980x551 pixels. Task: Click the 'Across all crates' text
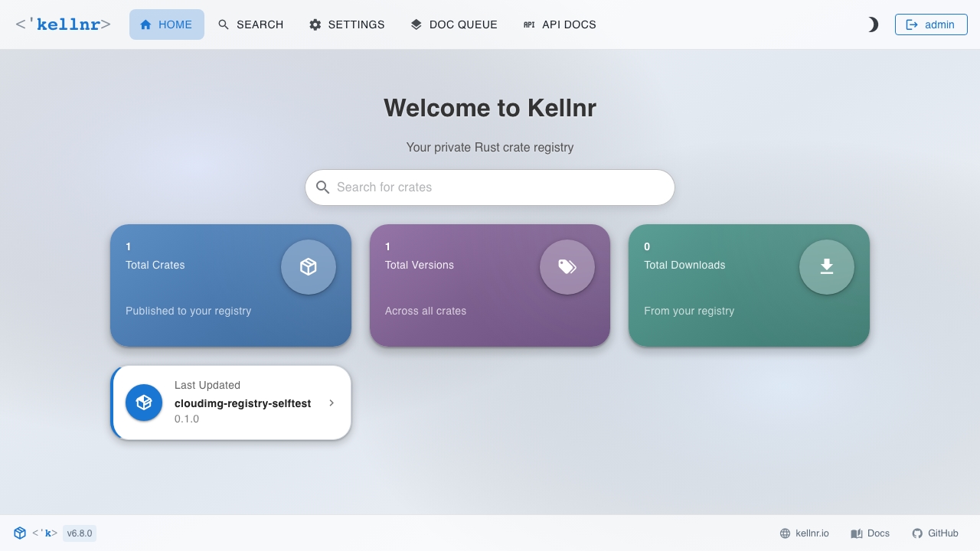426,311
